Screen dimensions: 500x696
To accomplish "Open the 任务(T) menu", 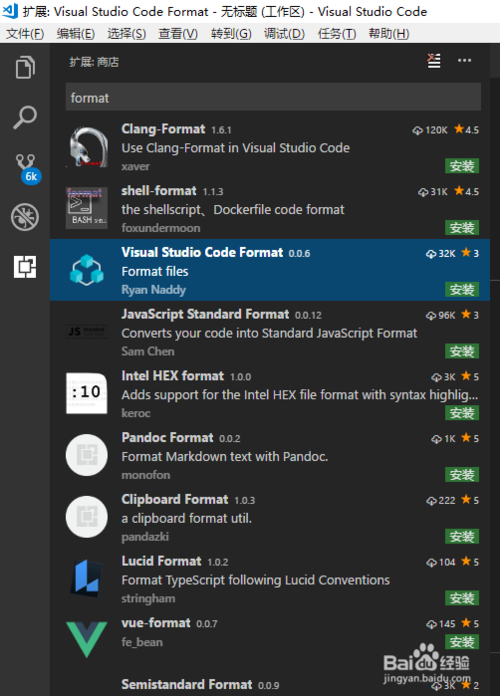I will pos(337,34).
